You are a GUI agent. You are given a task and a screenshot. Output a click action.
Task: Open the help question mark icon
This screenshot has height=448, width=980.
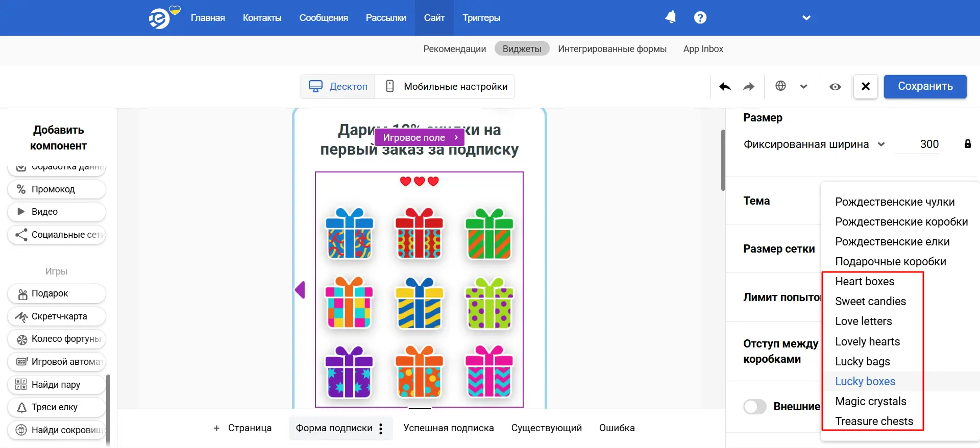click(x=700, y=17)
